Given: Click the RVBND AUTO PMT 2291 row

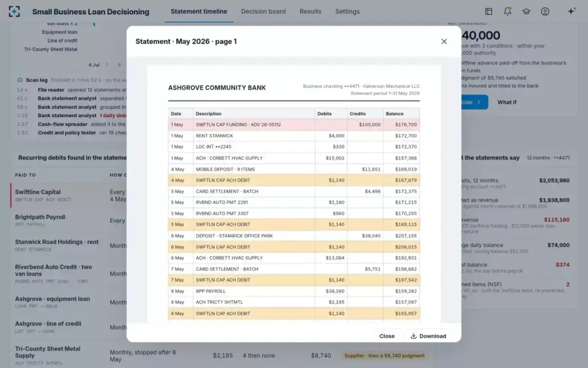Looking at the screenshot, I should point(294,202).
